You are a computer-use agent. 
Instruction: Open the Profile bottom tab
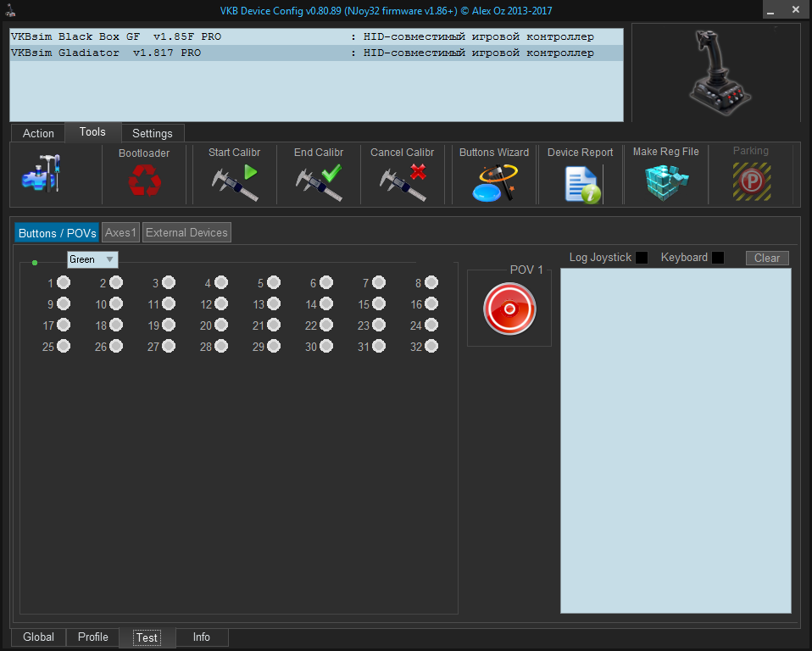[92, 637]
